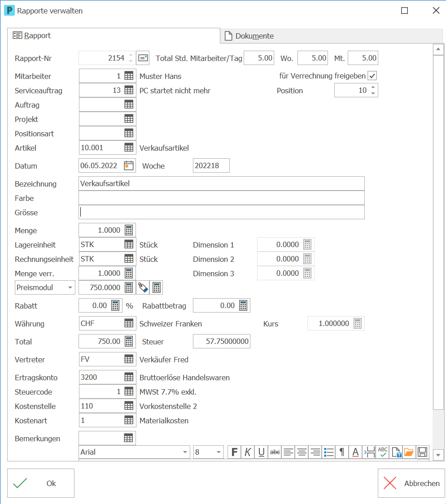The height and width of the screenshot is (504, 446).
Task: Click into the Bezeichnung text field
Action: [222, 183]
